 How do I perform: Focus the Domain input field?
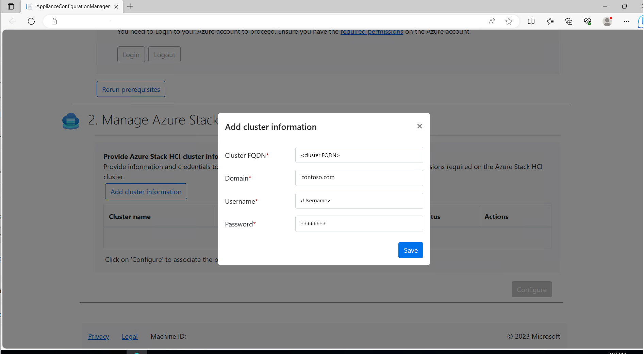tap(359, 178)
